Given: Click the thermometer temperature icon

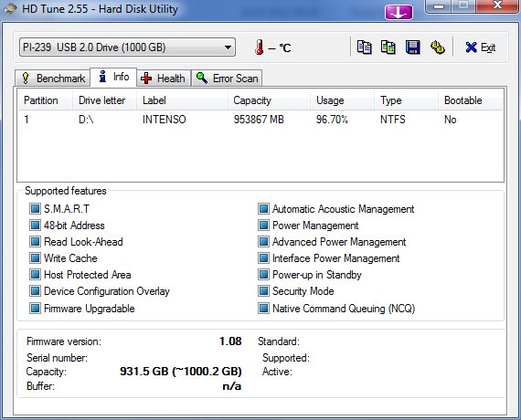Looking at the screenshot, I should [260, 47].
